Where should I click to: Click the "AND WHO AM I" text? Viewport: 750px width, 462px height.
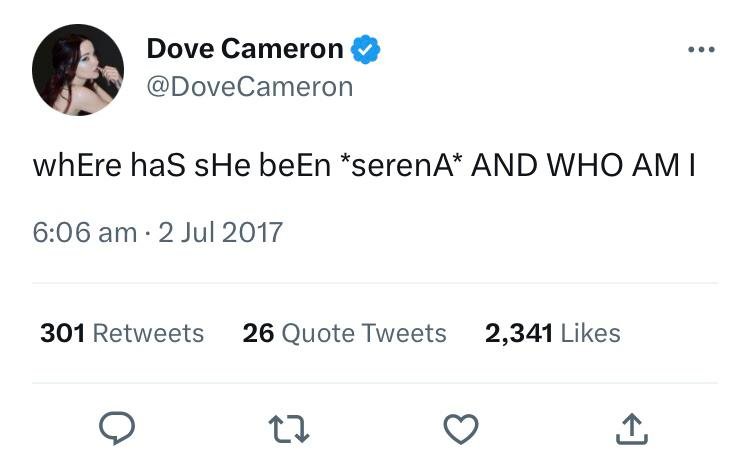582,167
